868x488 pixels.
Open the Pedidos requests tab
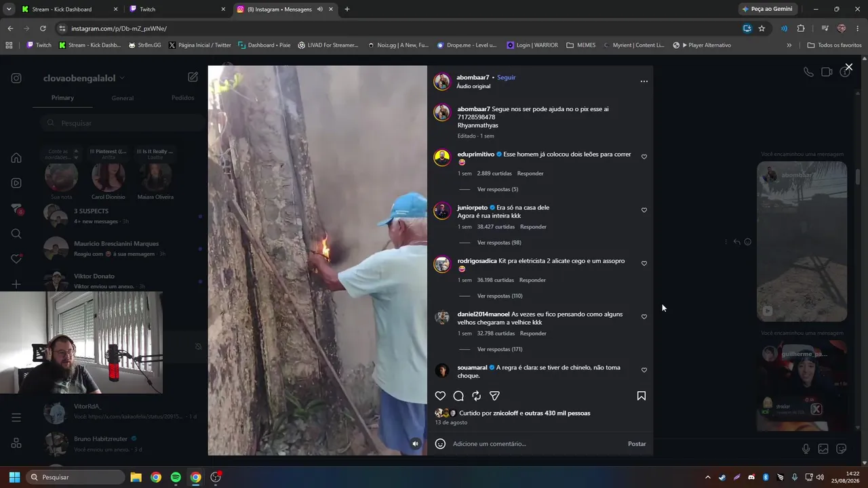point(182,98)
